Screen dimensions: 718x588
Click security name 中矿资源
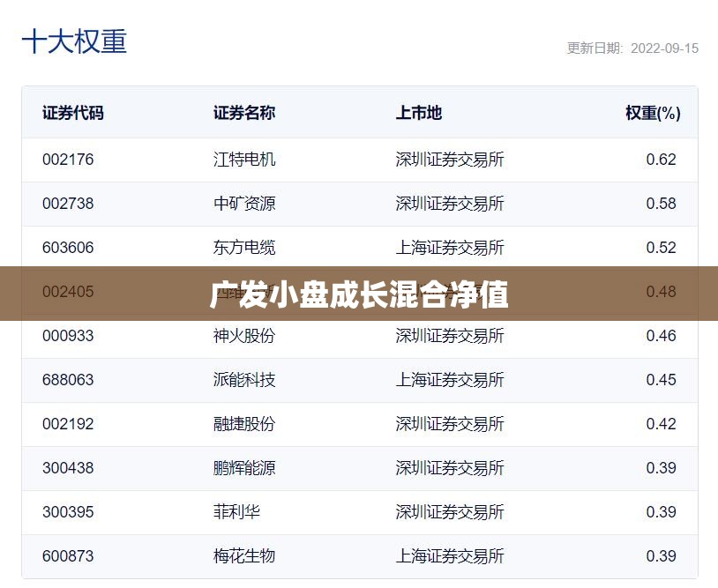click(244, 204)
